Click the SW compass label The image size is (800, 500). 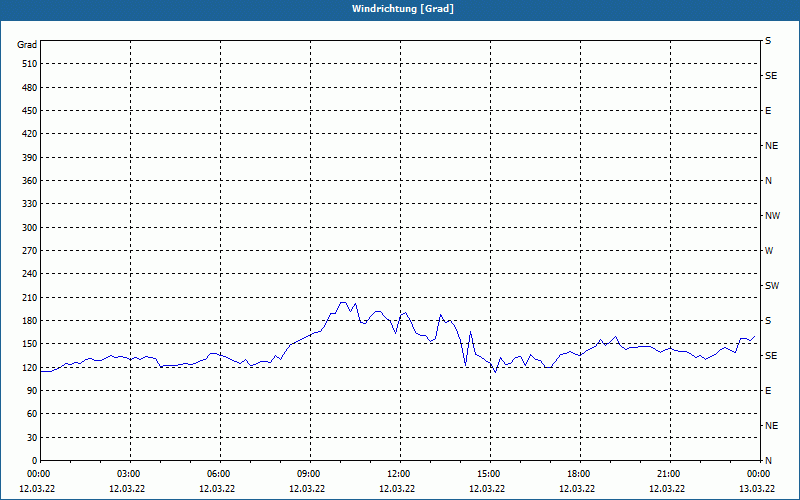772,286
